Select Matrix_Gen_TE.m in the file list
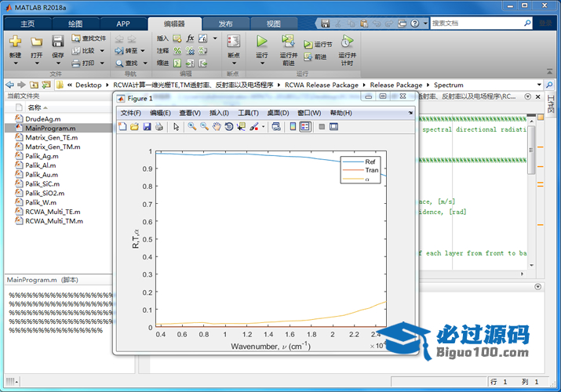Viewport: 561px width, 392px height. pos(51,137)
